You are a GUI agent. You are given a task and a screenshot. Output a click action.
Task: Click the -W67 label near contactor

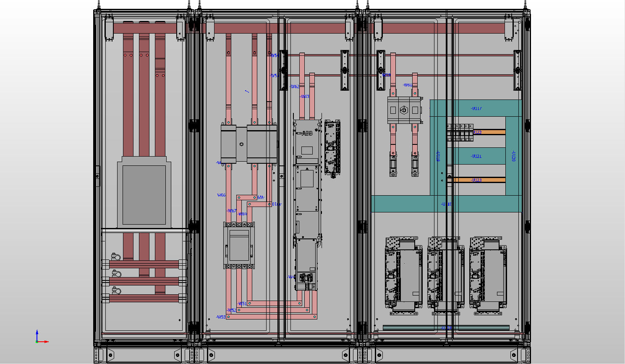[x=232, y=211]
